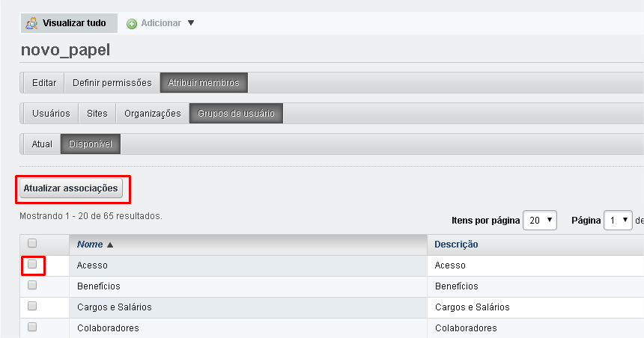Tick the Colaboradores row checkbox
Screen dimensions: 644x338
(x=32, y=327)
